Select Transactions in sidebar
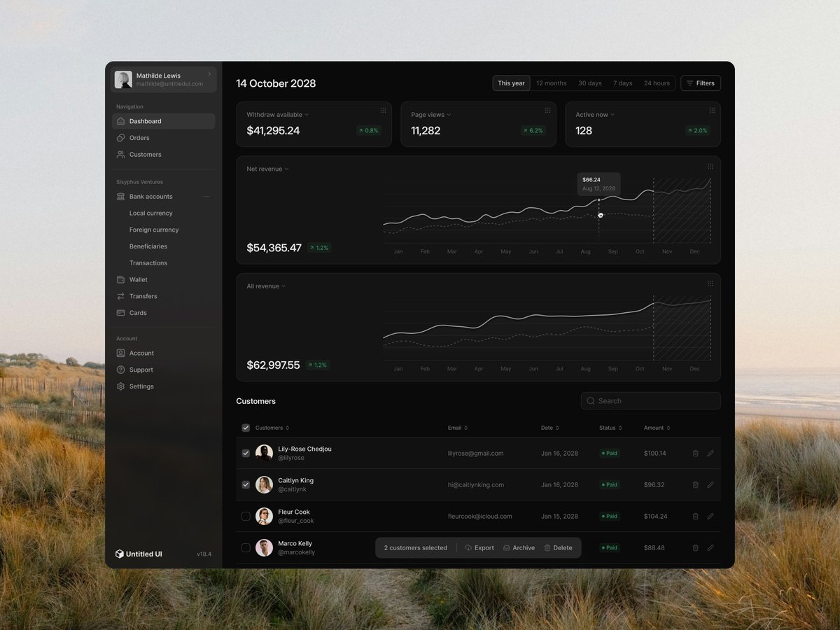The width and height of the screenshot is (840, 630). [x=148, y=263]
